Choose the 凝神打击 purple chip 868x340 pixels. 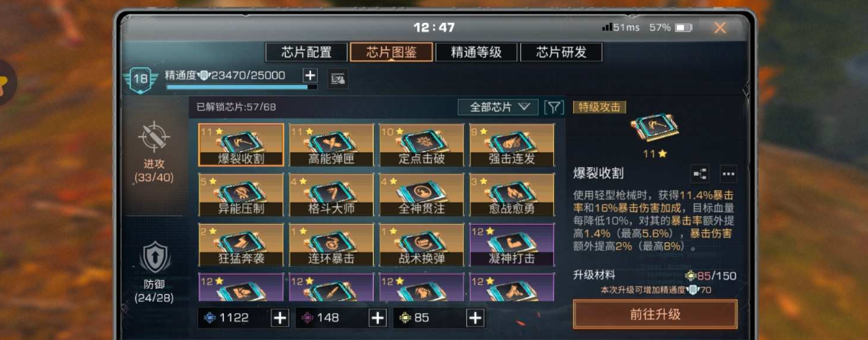pos(512,244)
